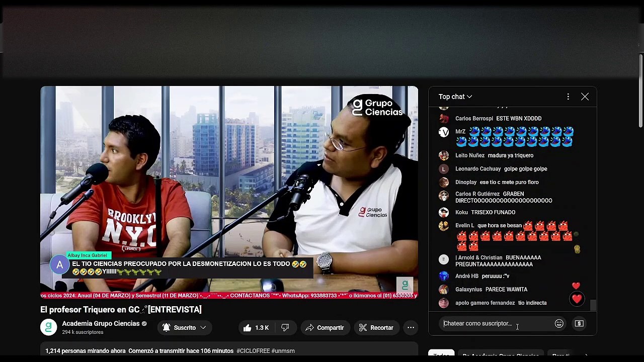Send a heart reaction in chat
The width and height of the screenshot is (644, 362).
point(577,299)
